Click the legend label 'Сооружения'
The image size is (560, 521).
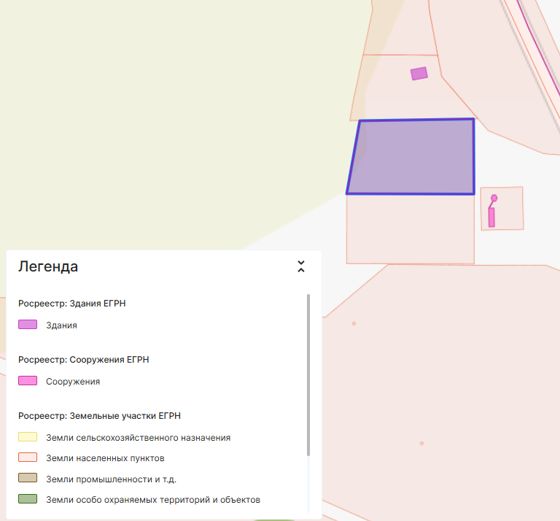tap(73, 381)
